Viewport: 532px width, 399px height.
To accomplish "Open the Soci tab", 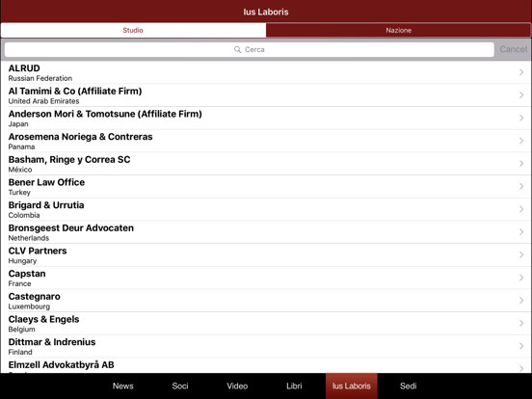I will 180,386.
